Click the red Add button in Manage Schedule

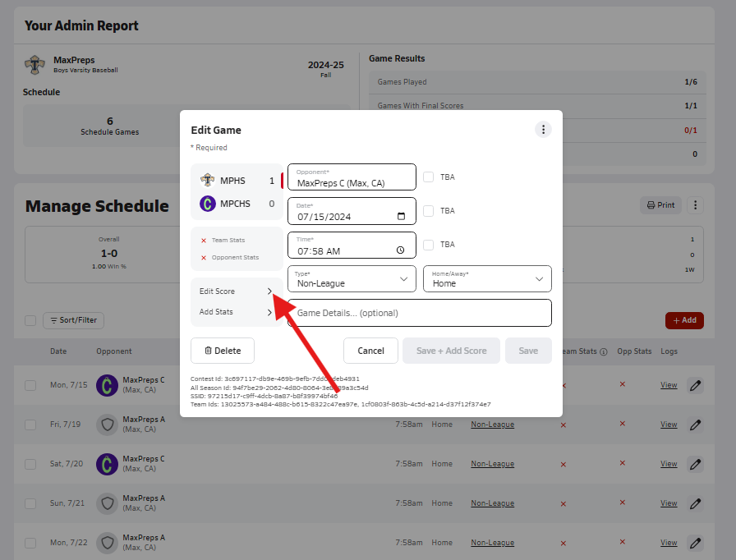click(x=684, y=320)
